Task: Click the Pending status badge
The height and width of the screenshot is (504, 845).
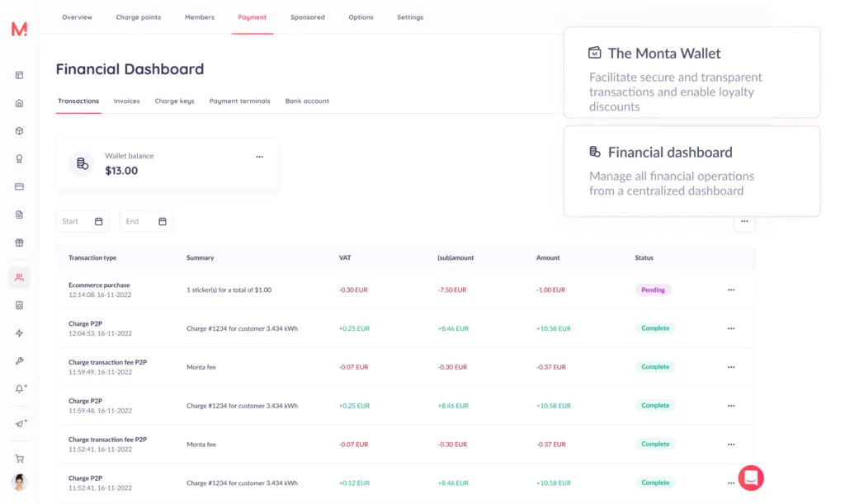Action: click(653, 290)
